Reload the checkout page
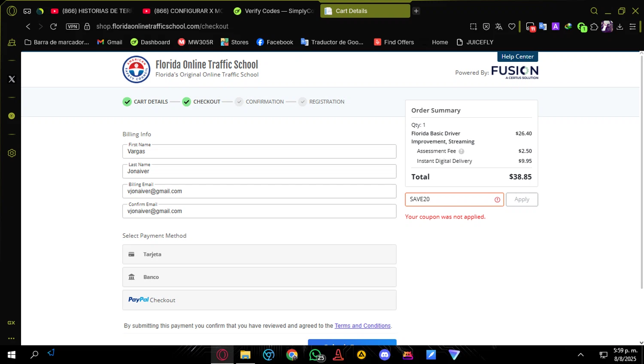The width and height of the screenshot is (644, 364). click(54, 27)
